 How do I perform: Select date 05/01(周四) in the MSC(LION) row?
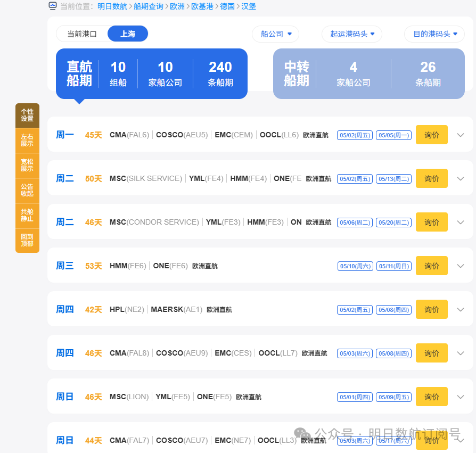[x=355, y=398]
